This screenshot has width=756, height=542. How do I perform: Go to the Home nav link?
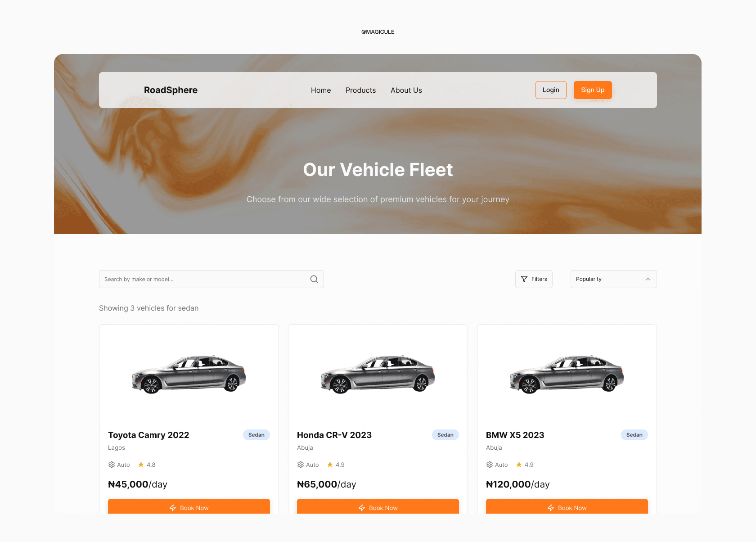[x=321, y=90]
